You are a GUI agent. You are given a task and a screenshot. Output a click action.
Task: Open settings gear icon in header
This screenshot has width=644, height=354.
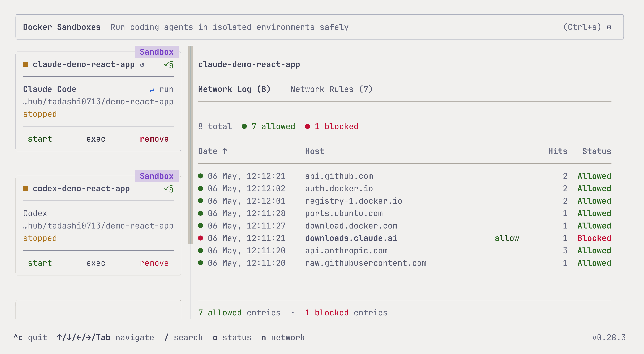(x=609, y=27)
